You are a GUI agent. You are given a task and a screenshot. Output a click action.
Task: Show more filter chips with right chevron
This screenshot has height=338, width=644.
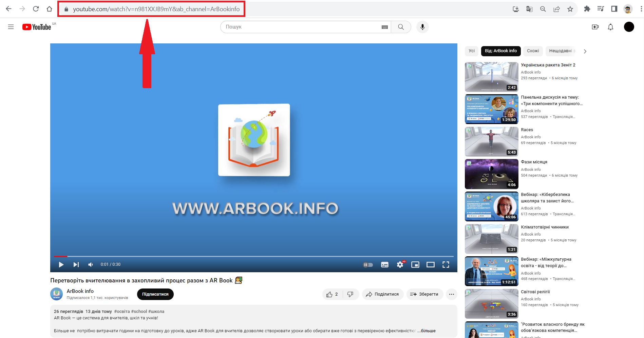click(x=585, y=51)
